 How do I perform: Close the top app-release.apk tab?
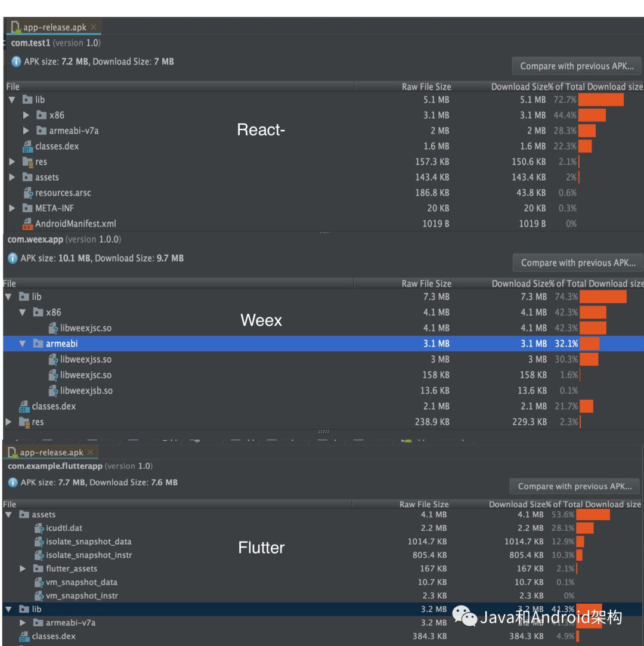click(x=94, y=27)
